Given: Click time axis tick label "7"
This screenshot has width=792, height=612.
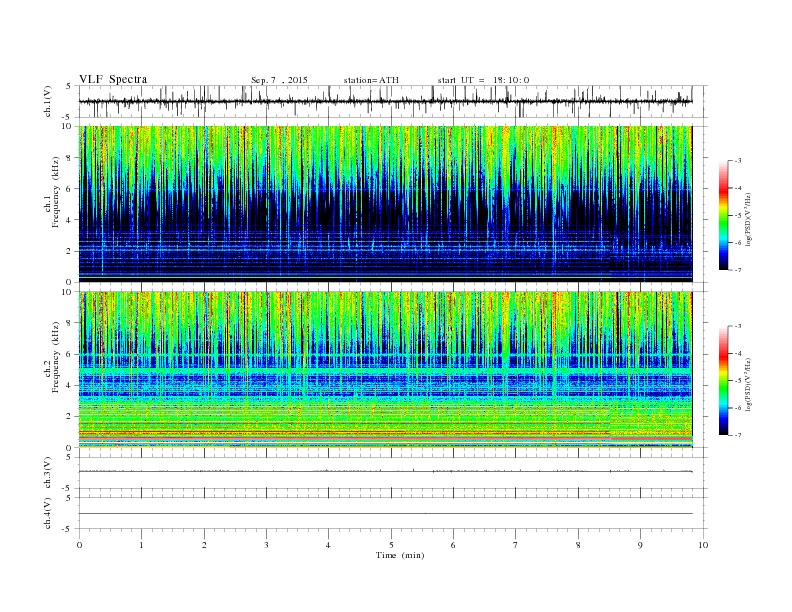Looking at the screenshot, I should tap(516, 545).
